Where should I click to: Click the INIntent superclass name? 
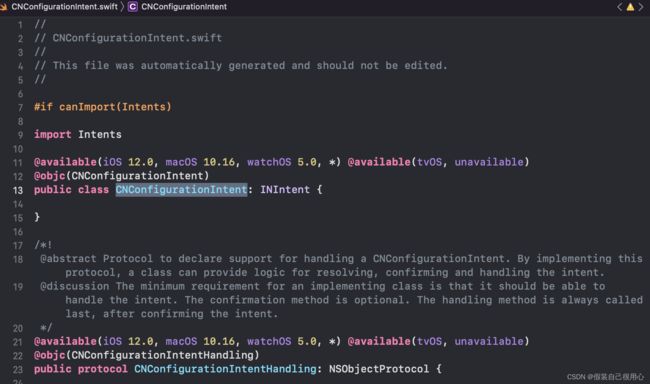click(285, 190)
